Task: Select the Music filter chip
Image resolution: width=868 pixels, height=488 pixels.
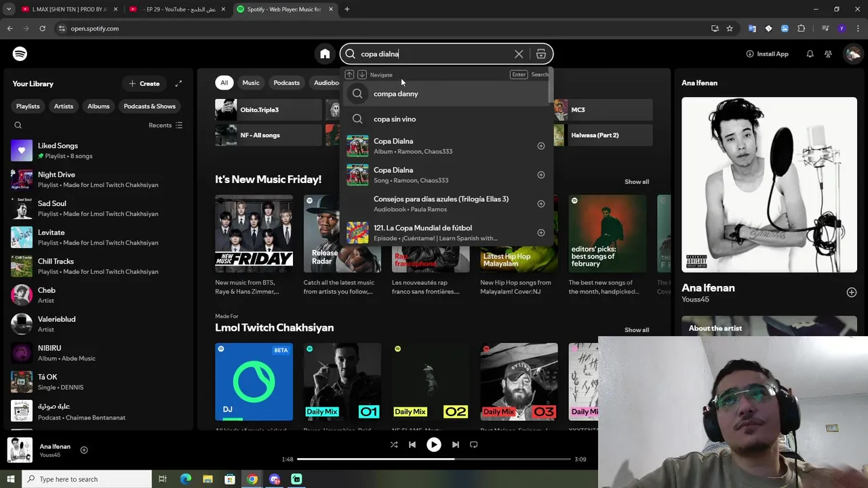Action: coord(251,83)
